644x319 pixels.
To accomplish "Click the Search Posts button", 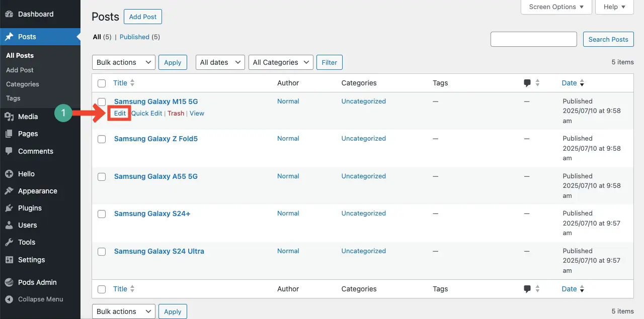I will point(608,39).
